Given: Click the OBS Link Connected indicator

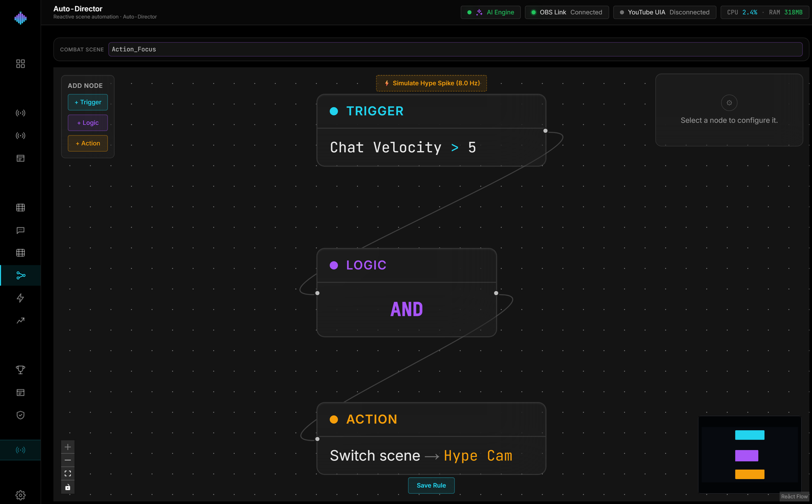Looking at the screenshot, I should pyautogui.click(x=567, y=12).
